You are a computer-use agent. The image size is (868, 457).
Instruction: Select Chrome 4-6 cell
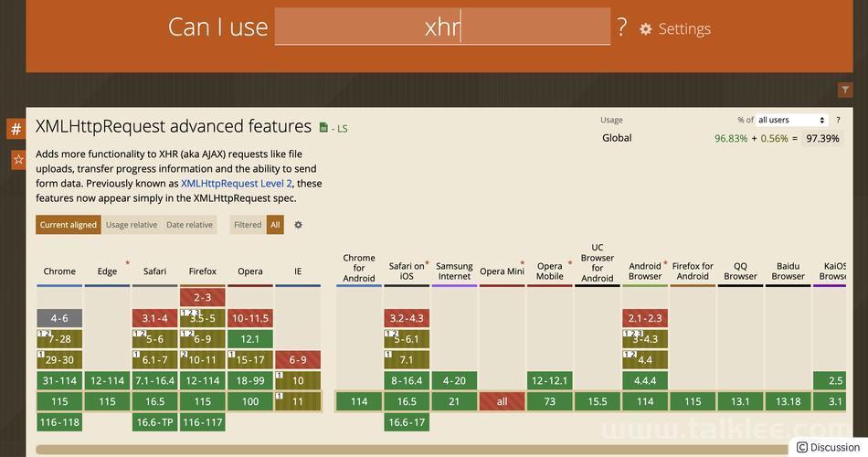pyautogui.click(x=59, y=318)
